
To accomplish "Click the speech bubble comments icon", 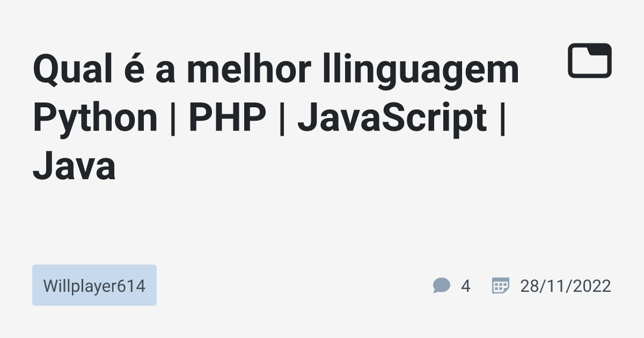I will point(441,286).
